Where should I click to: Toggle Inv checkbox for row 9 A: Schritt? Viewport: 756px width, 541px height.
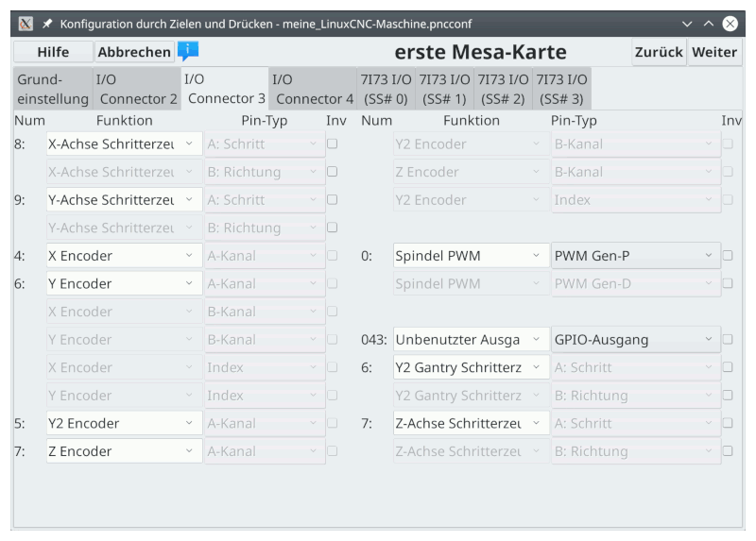click(333, 199)
